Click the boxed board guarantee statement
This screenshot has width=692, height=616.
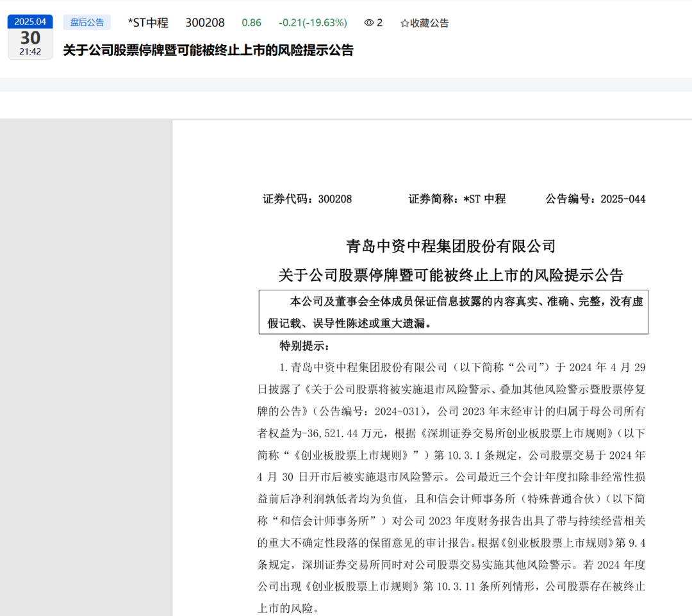click(x=453, y=312)
